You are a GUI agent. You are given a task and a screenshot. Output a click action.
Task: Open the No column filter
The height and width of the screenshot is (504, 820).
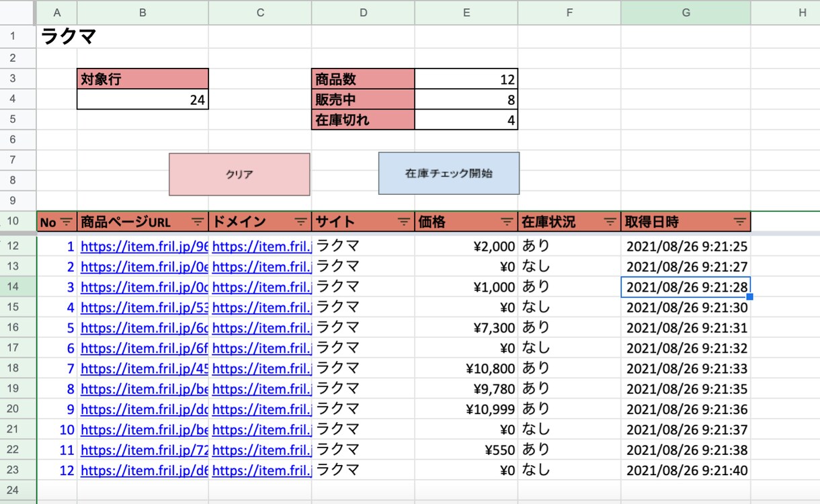(x=67, y=222)
